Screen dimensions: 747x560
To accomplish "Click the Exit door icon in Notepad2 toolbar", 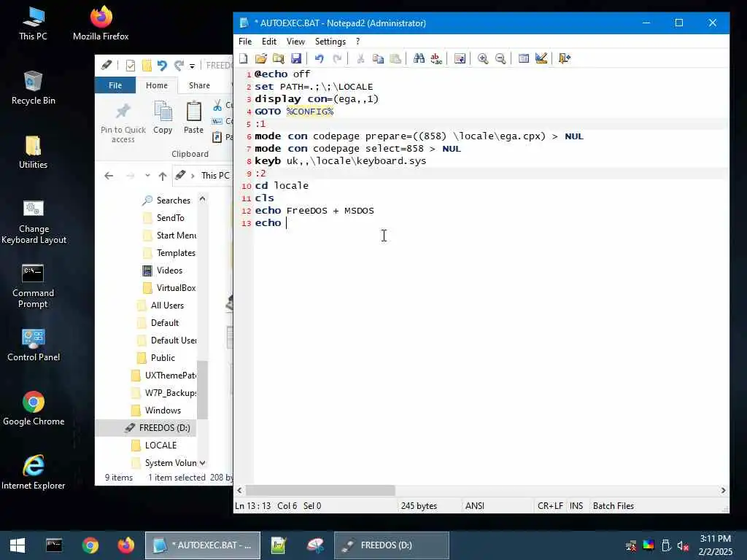I will coord(565,58).
